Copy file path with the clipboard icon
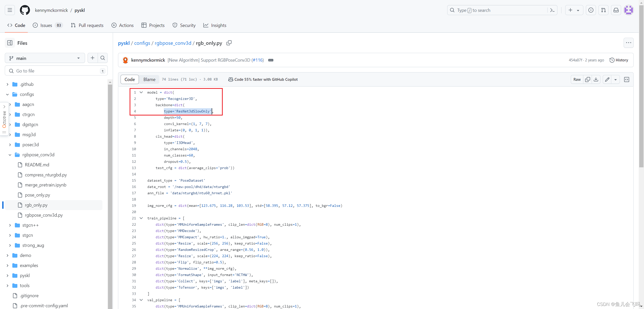 [229, 43]
